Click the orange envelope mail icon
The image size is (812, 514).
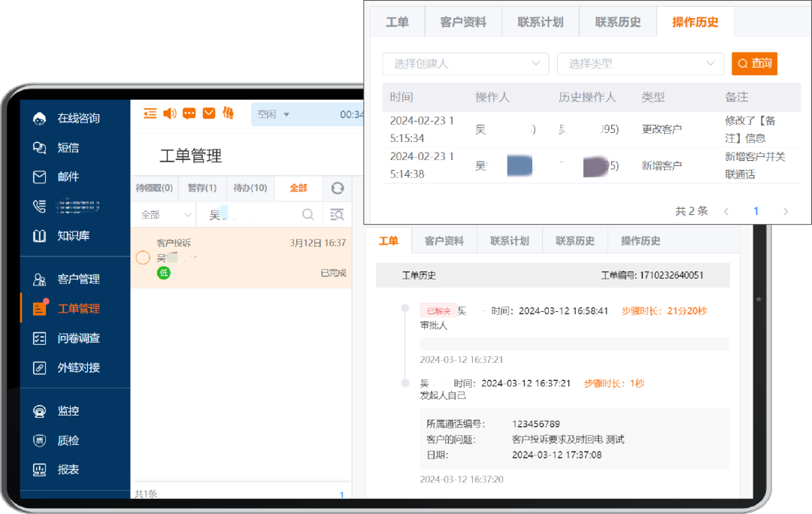209,113
